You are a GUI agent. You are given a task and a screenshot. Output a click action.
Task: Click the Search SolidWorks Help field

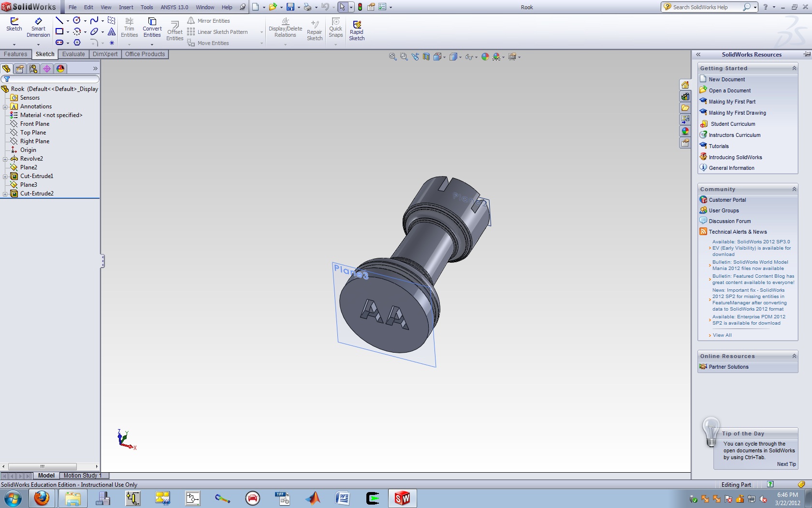tap(706, 7)
